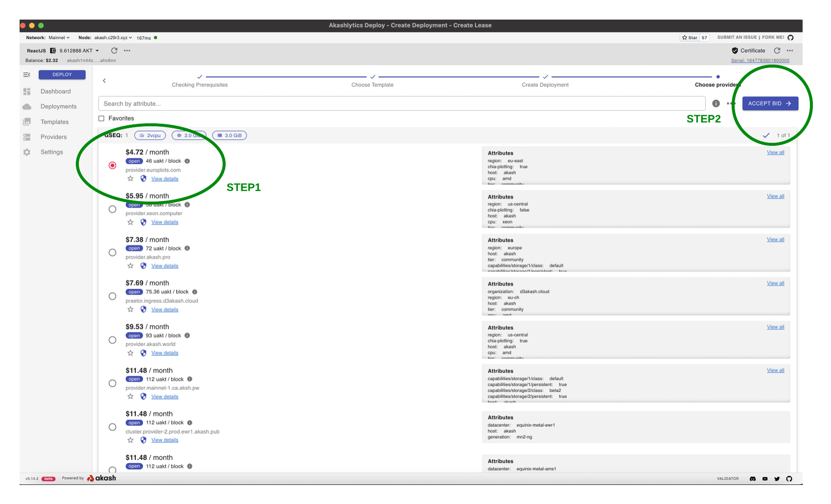The width and height of the screenshot is (831, 504).
Task: Click audited shield icon for provider.akash.pro
Action: click(143, 266)
